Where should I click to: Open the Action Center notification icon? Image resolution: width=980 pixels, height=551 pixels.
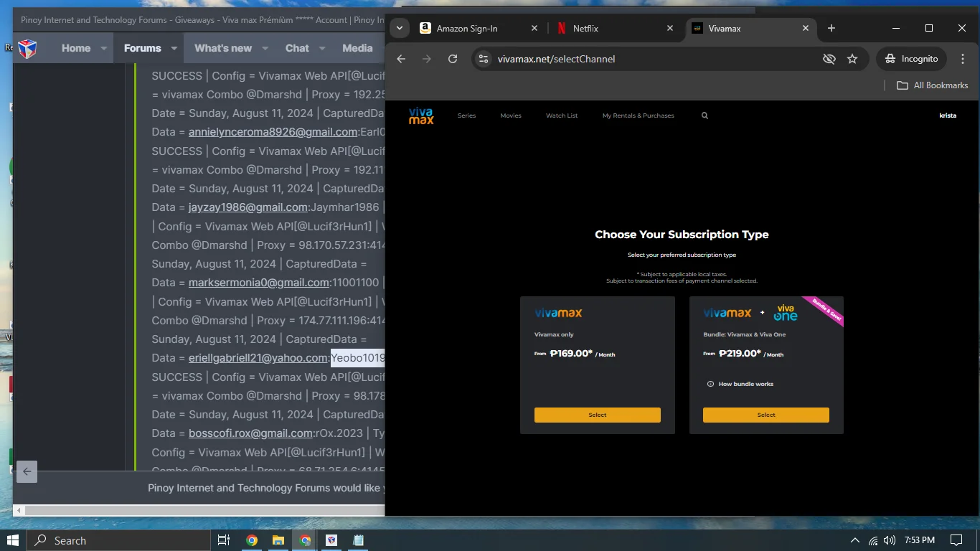[x=956, y=540]
